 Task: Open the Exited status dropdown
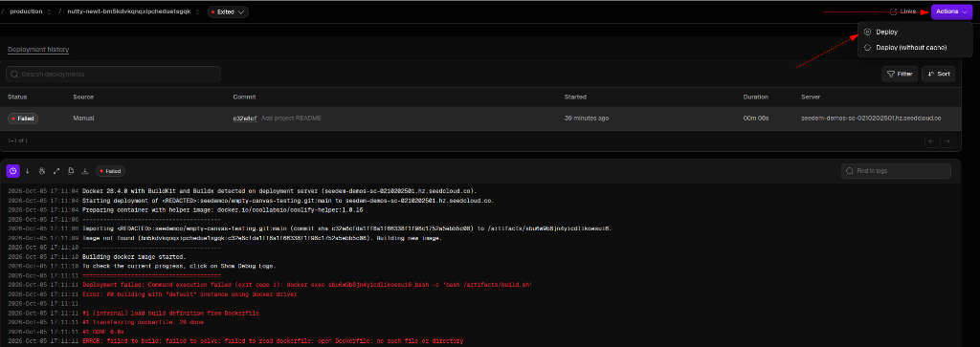point(228,11)
